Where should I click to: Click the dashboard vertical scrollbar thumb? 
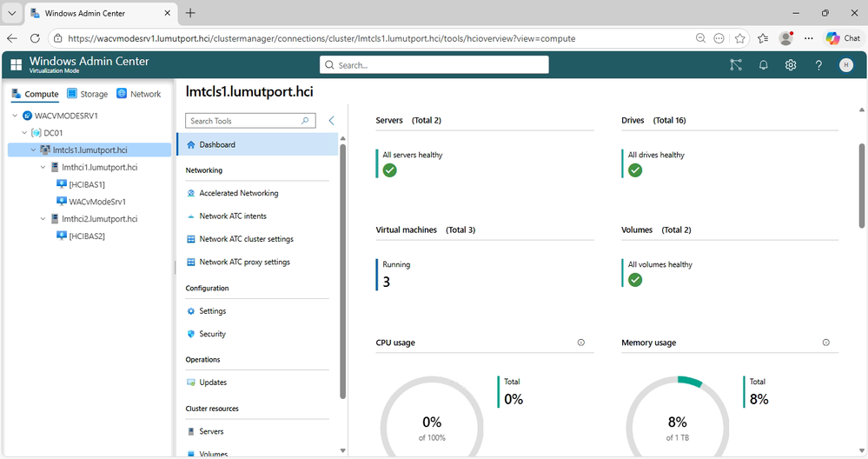pos(861,185)
